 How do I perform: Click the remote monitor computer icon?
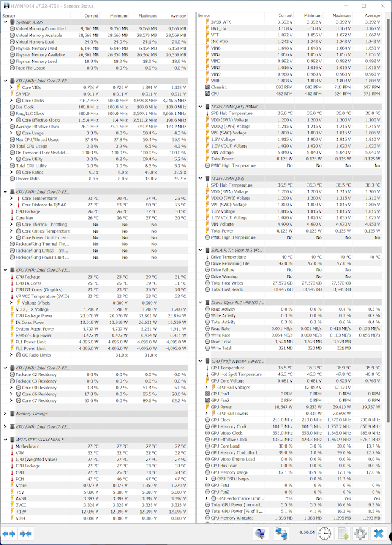(261, 533)
